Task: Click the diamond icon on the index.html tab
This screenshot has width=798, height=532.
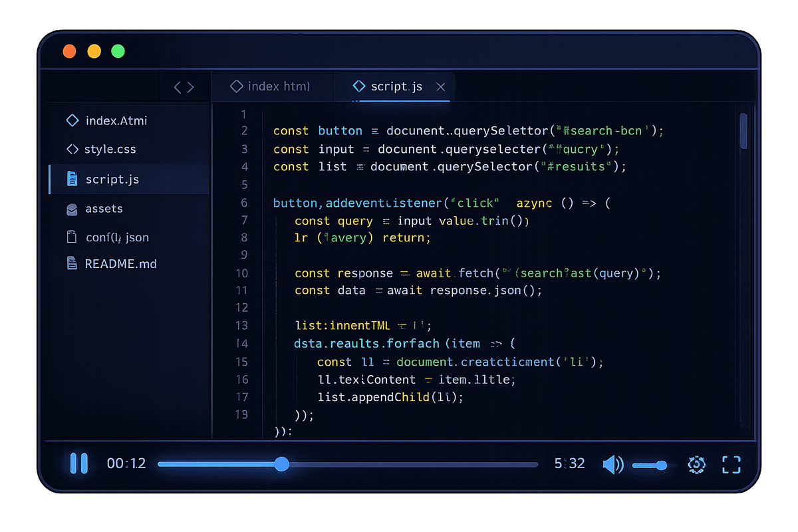Action: (237, 86)
